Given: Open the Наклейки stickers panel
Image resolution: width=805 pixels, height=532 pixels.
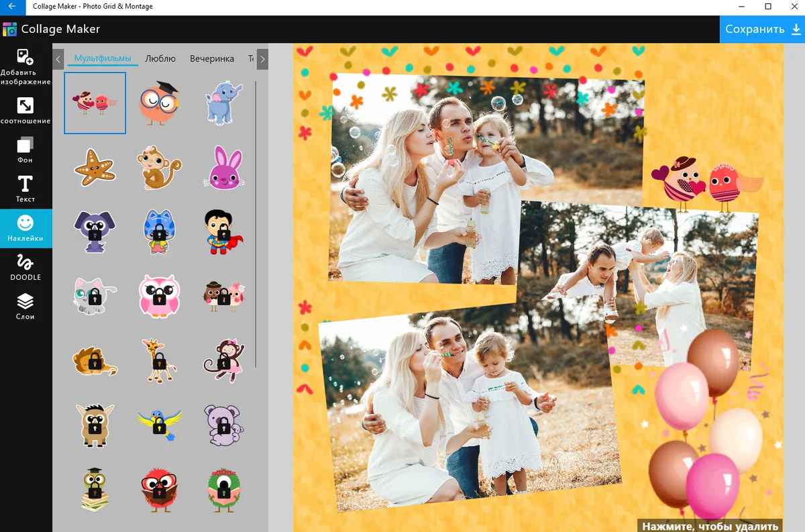Looking at the screenshot, I should tap(25, 228).
